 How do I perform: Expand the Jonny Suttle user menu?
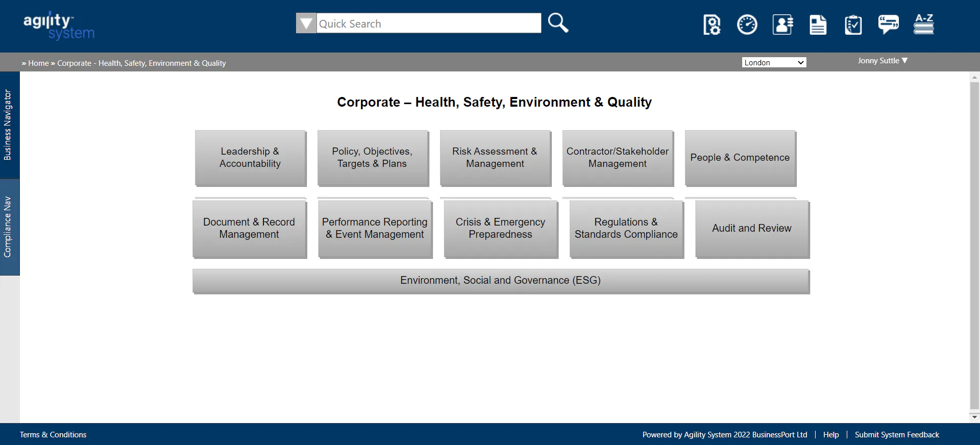(883, 61)
